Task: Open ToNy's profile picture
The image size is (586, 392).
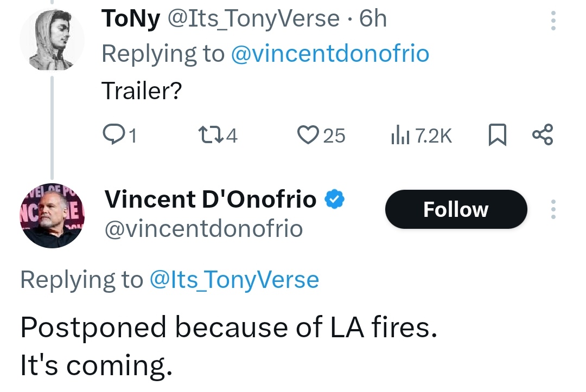Action: 52,39
